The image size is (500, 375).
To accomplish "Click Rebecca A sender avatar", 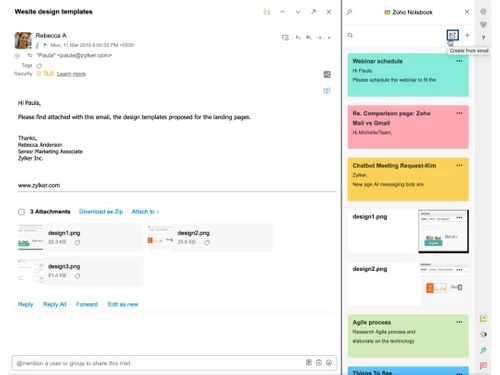I will (x=23, y=40).
